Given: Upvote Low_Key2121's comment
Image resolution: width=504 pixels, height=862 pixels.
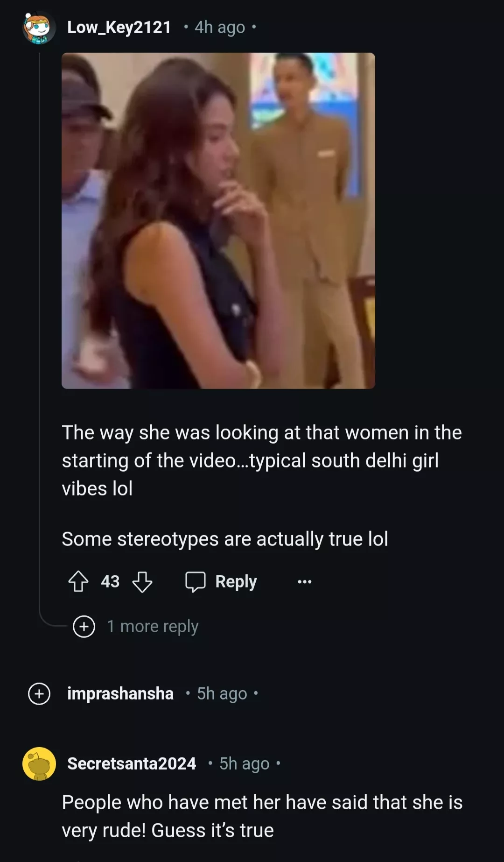Looking at the screenshot, I should pos(78,582).
